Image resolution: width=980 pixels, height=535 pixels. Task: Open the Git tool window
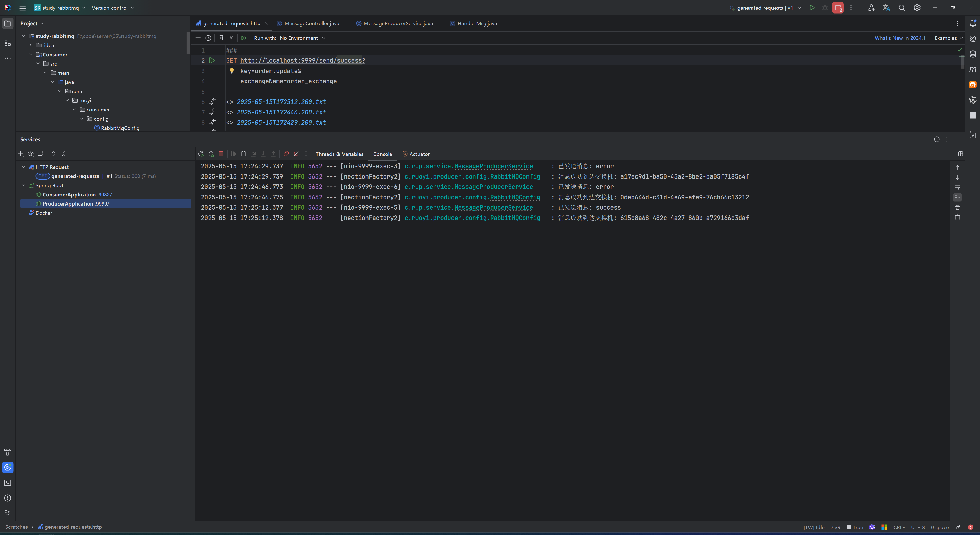[8, 513]
